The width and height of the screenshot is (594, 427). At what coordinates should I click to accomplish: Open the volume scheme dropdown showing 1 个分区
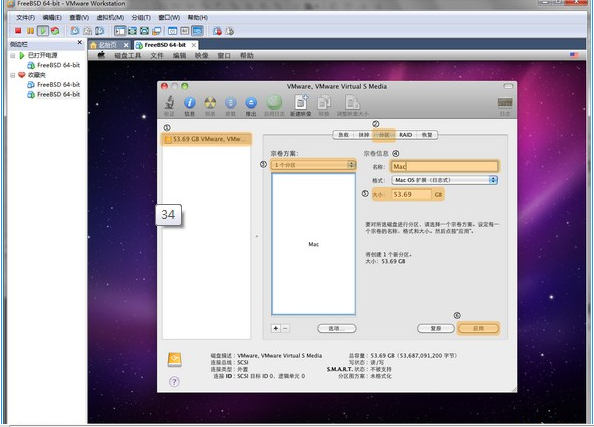pos(313,165)
